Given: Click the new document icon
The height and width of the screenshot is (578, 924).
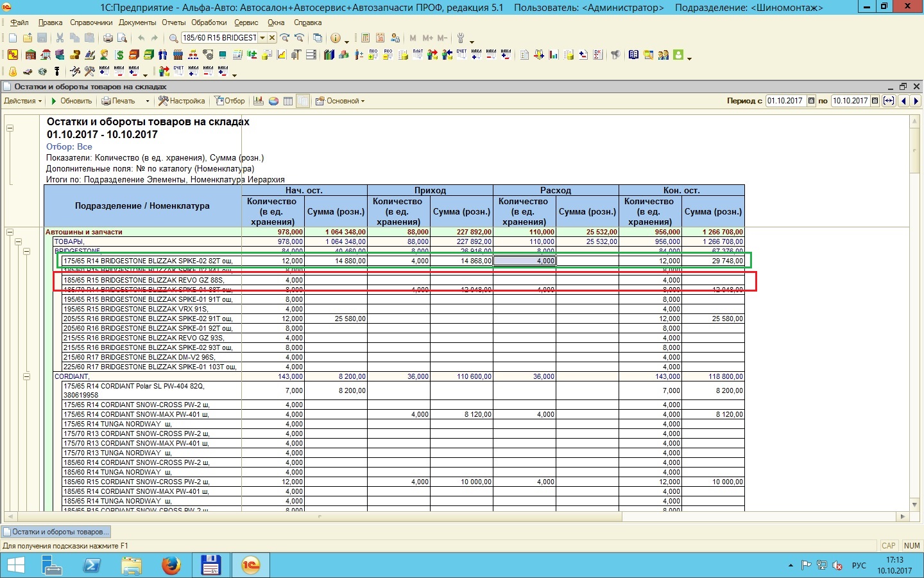Looking at the screenshot, I should coord(13,38).
